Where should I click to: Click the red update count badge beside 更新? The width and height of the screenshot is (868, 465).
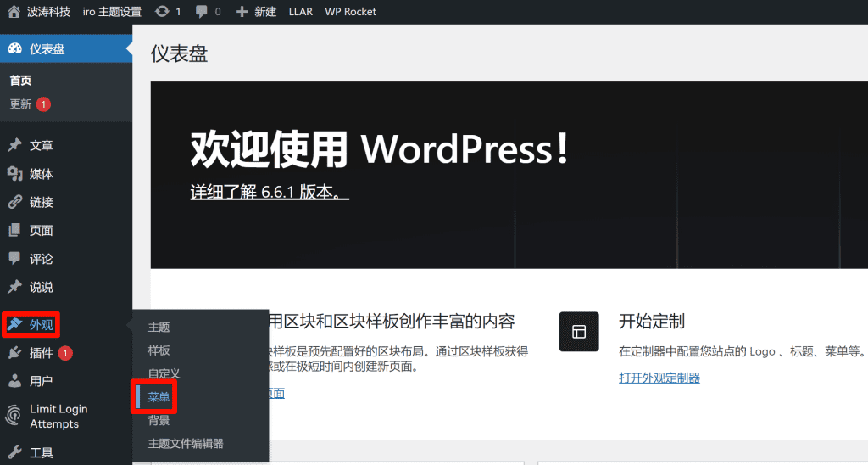[x=44, y=104]
